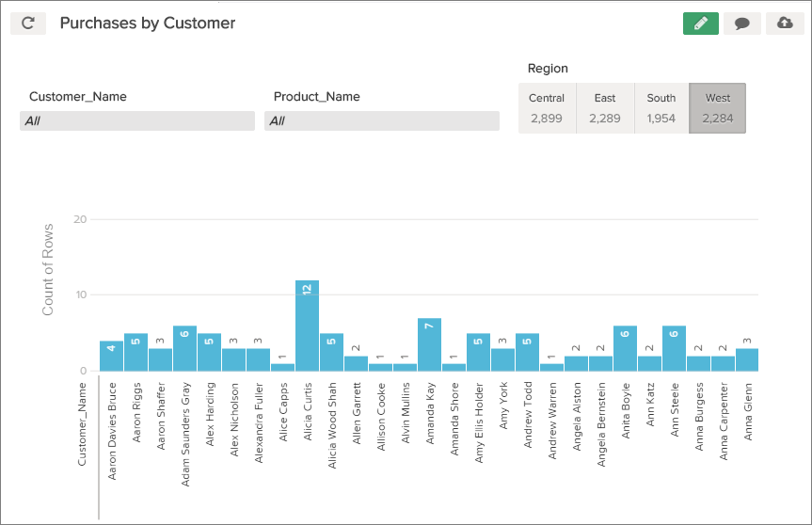Click the Alex Nicholson axis label
The width and height of the screenshot is (812, 525).
(x=234, y=420)
